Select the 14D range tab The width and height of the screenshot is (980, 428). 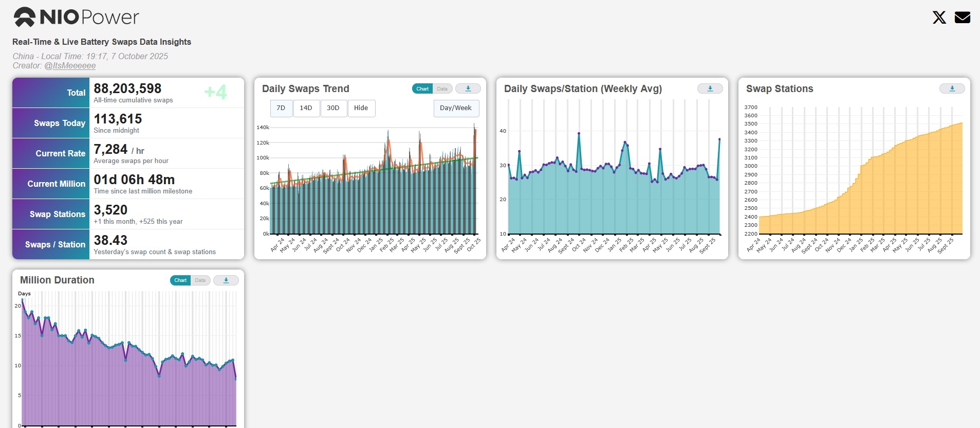306,108
